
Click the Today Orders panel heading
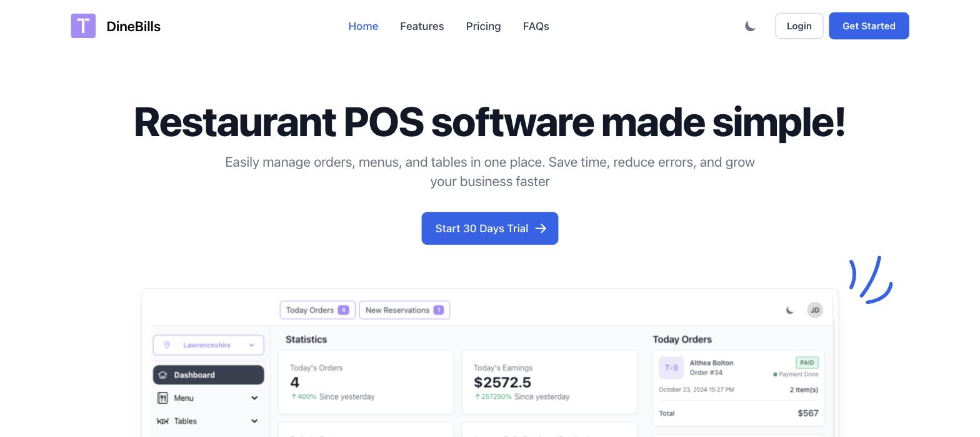(x=682, y=340)
